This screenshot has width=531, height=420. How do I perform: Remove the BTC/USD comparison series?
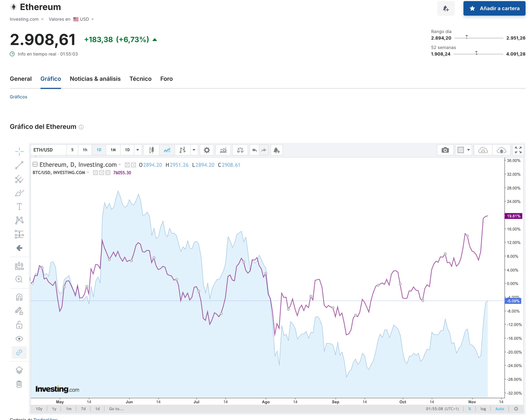[108, 173]
